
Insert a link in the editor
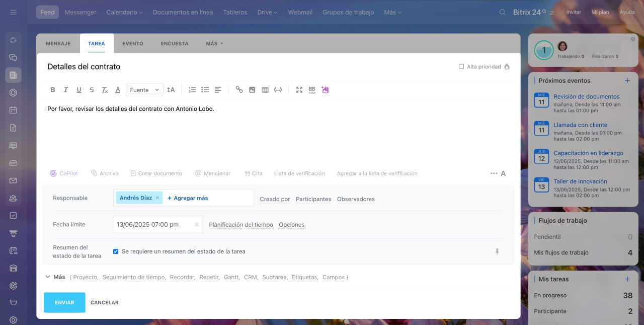click(239, 90)
